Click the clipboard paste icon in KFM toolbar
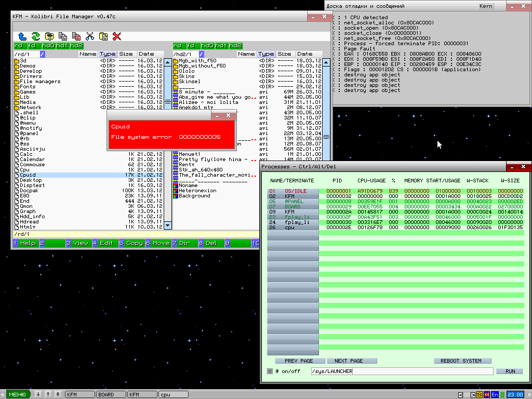This screenshot has width=532, height=399. 103,36
